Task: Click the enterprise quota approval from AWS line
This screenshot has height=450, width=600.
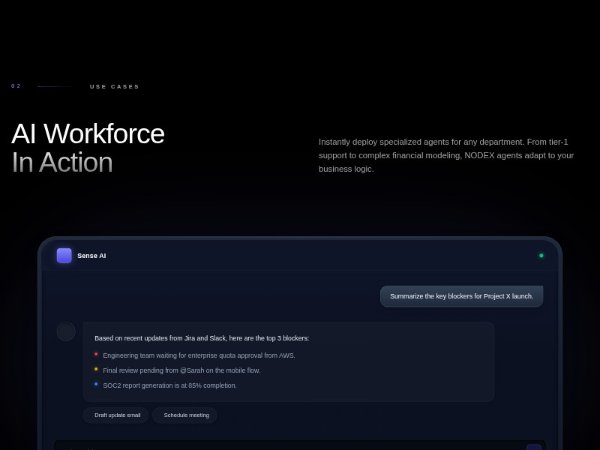Action: pyautogui.click(x=199, y=355)
